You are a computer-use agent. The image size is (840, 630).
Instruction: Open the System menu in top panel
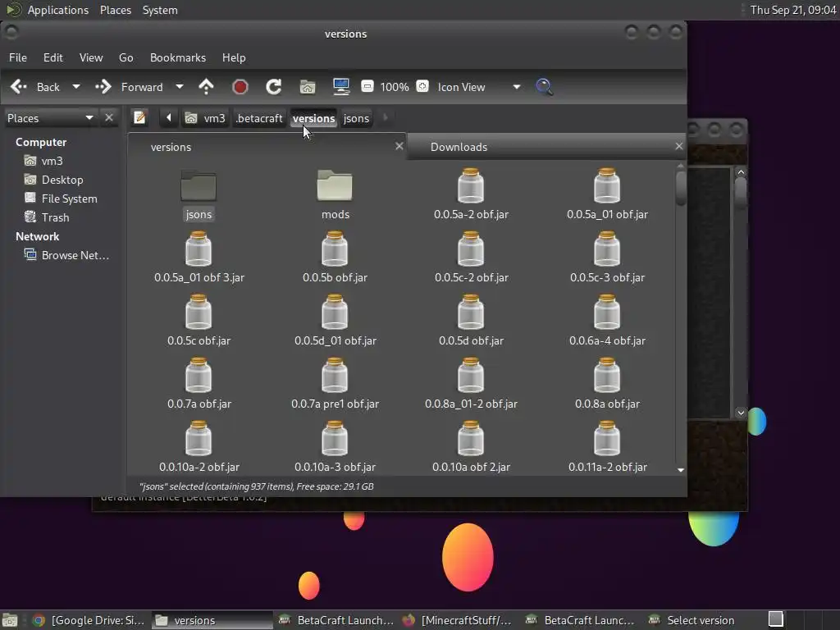point(160,10)
